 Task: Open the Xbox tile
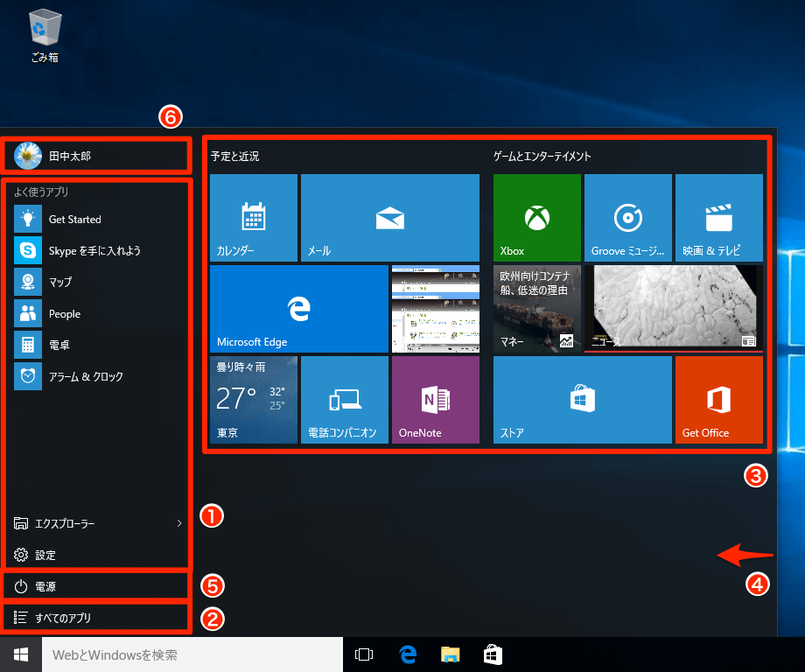pos(537,218)
